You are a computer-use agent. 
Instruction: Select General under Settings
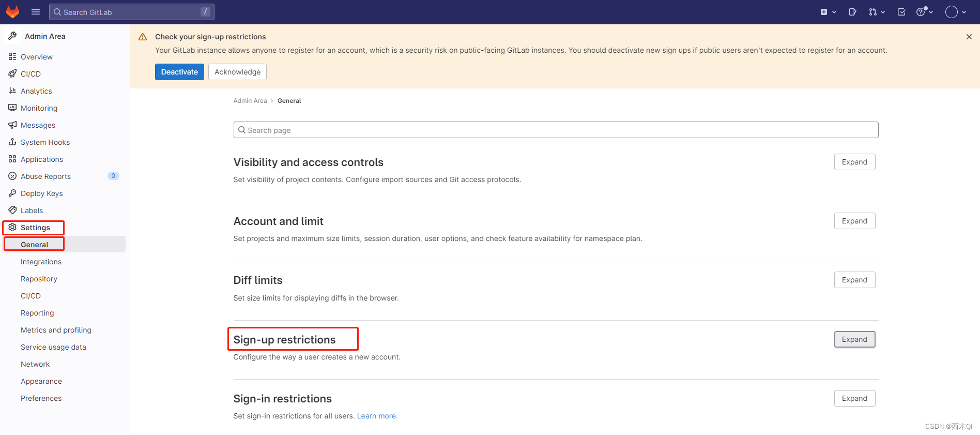[x=65, y=244]
